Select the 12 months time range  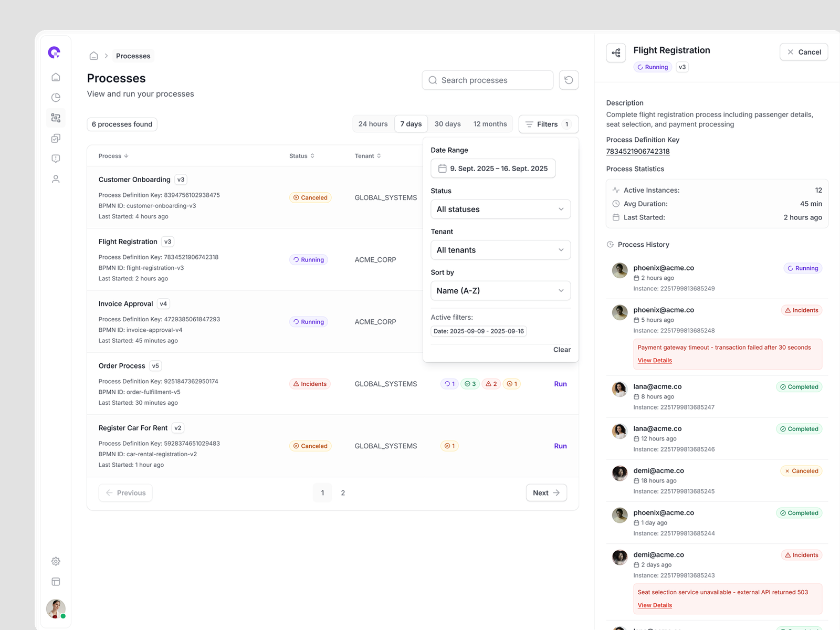[x=490, y=123]
